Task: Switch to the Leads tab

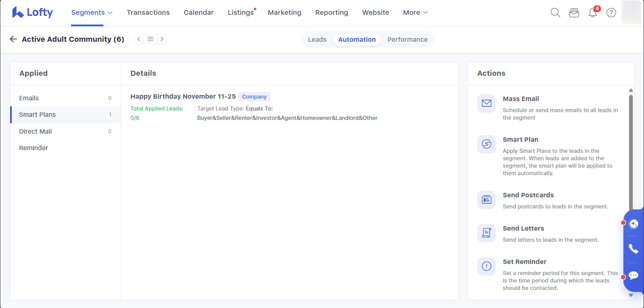Action: 317,39
